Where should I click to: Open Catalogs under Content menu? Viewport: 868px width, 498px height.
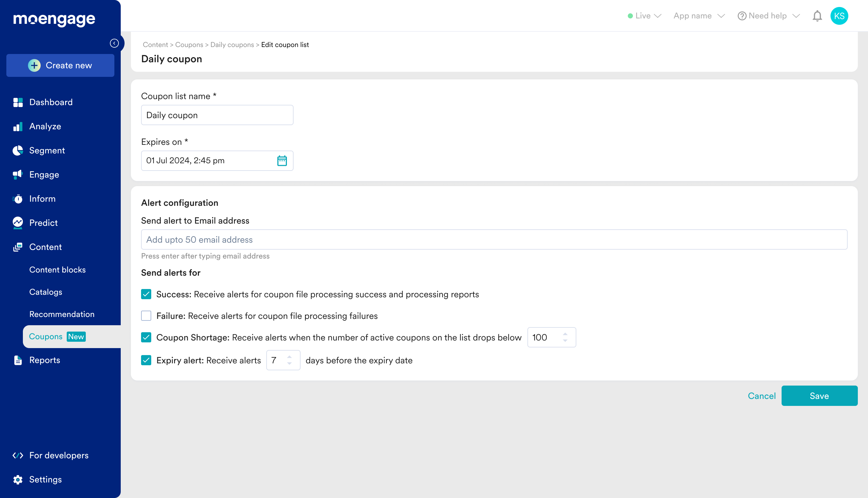(x=45, y=292)
